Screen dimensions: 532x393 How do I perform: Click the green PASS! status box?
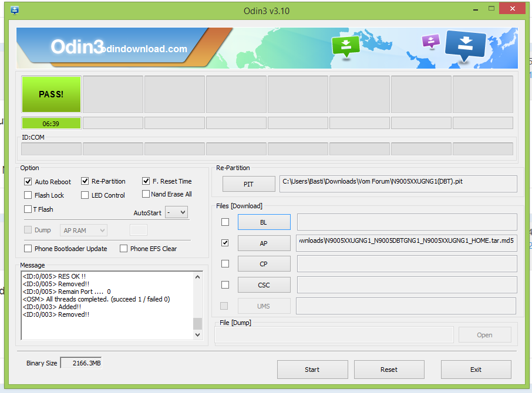51,94
